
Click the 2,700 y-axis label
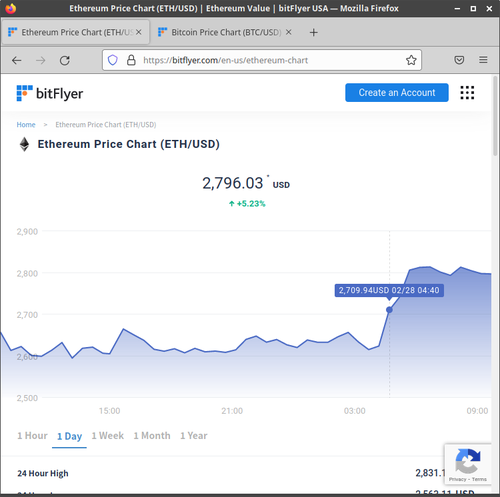tap(27, 315)
